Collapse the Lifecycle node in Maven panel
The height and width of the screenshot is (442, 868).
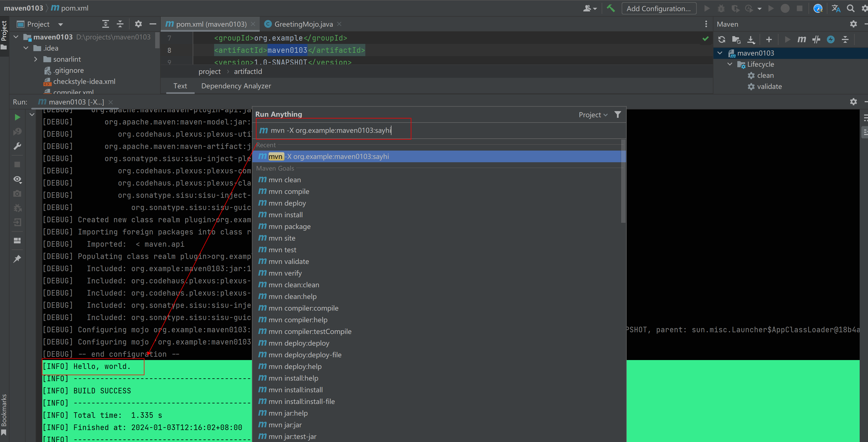[730, 64]
